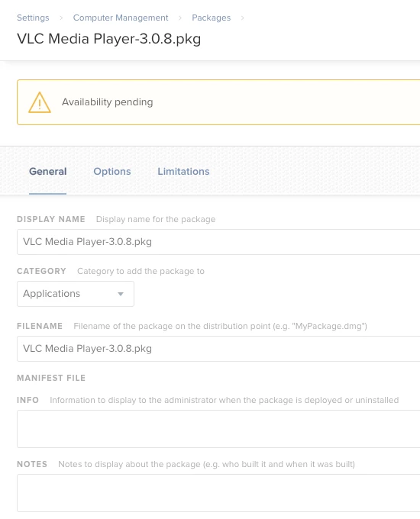Viewport: 420px width, 519px height.
Task: Click into the Filename text field
Action: pos(218,349)
